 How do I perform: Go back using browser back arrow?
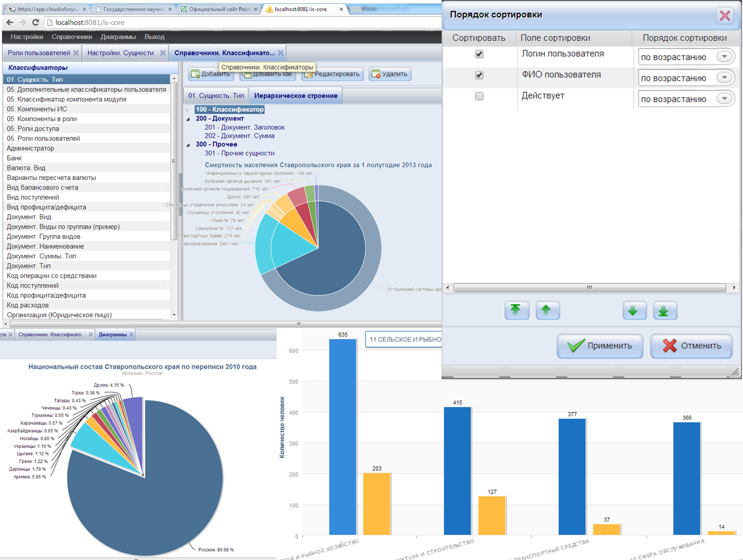coord(9,22)
